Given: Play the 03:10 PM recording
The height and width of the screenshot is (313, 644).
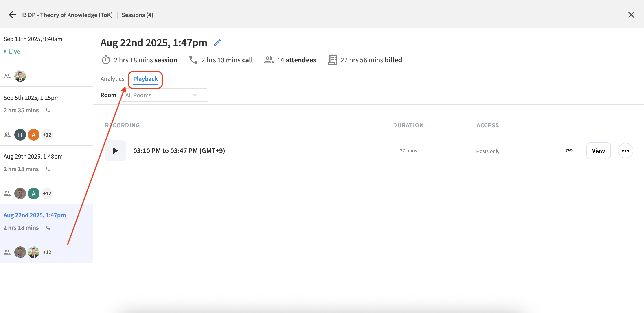Looking at the screenshot, I should [x=115, y=150].
